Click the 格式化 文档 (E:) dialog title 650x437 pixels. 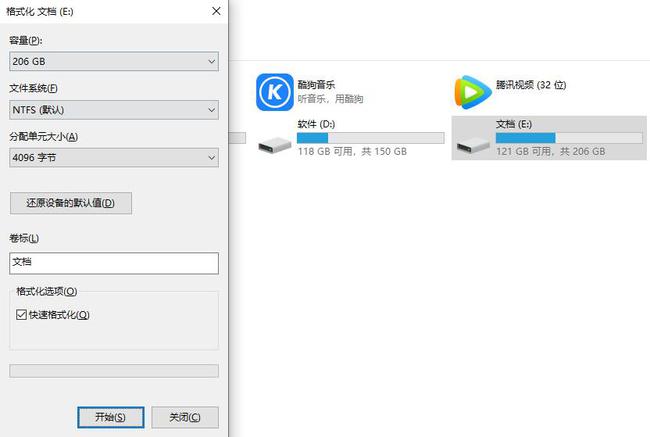pyautogui.click(x=40, y=12)
